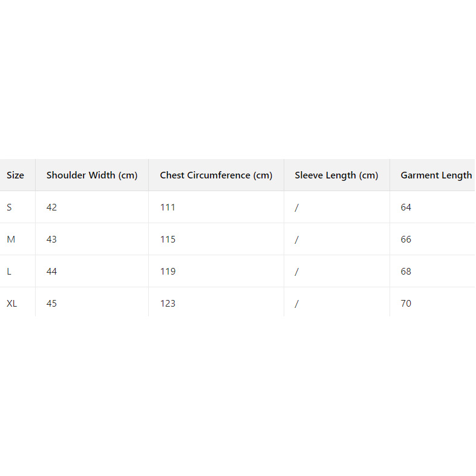Screen dimensions: 476x476
Task: Click shoulder width value 45
Action: (x=51, y=304)
